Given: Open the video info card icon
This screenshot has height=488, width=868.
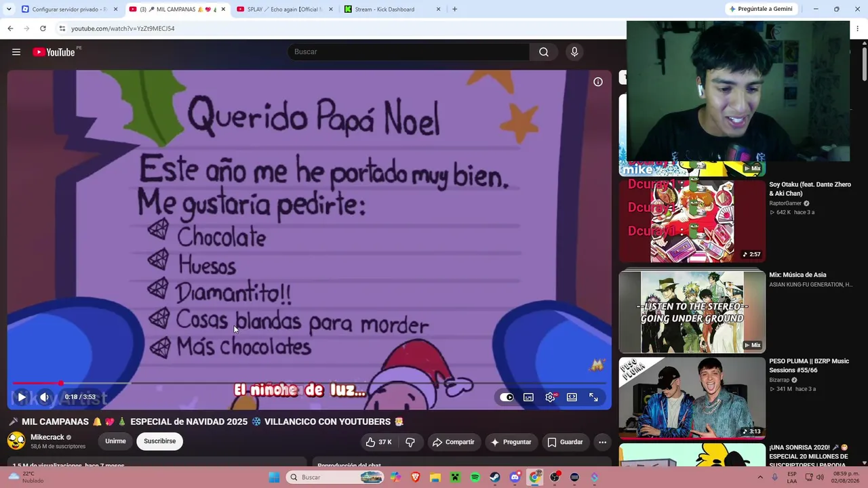Looking at the screenshot, I should tap(598, 82).
